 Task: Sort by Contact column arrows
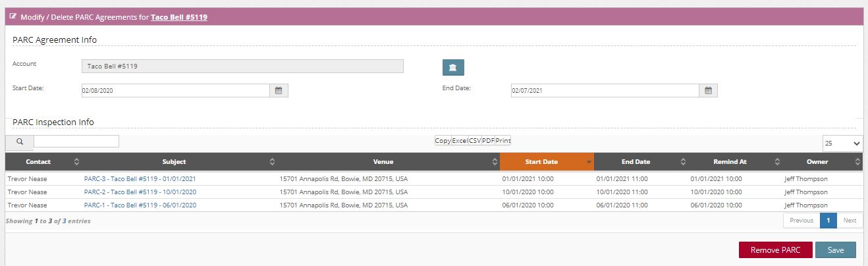pos(76,162)
